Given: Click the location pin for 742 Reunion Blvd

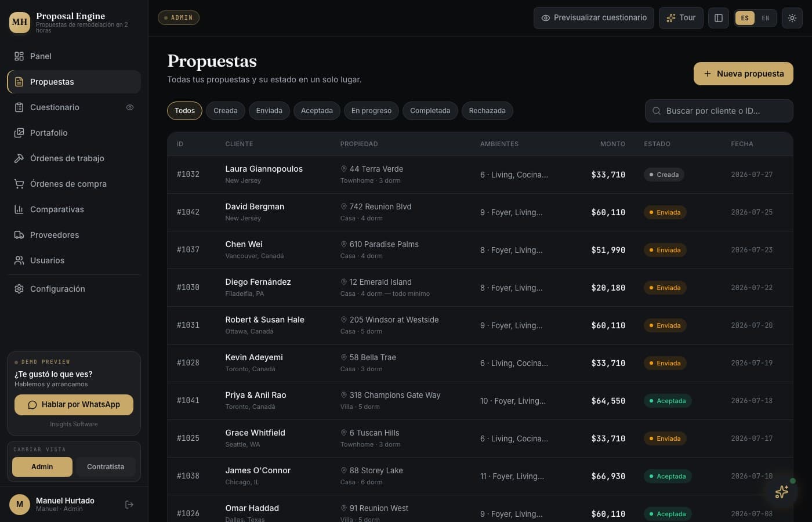Looking at the screenshot, I should (344, 206).
